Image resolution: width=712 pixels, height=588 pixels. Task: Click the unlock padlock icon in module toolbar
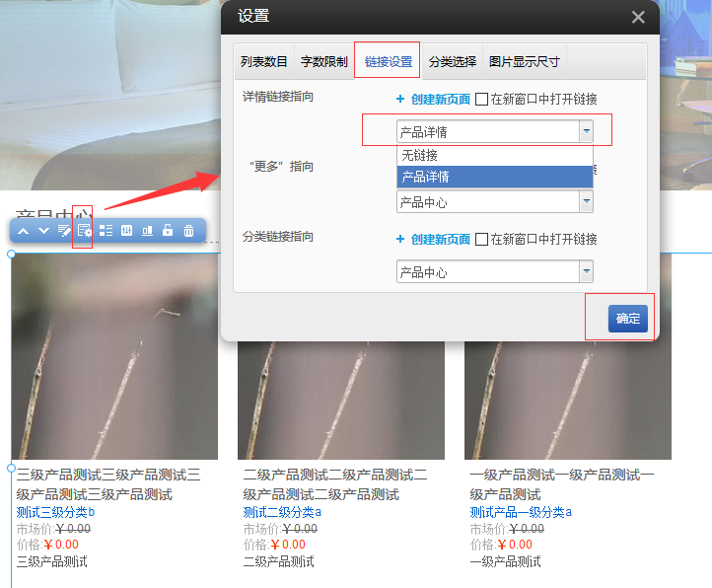168,231
